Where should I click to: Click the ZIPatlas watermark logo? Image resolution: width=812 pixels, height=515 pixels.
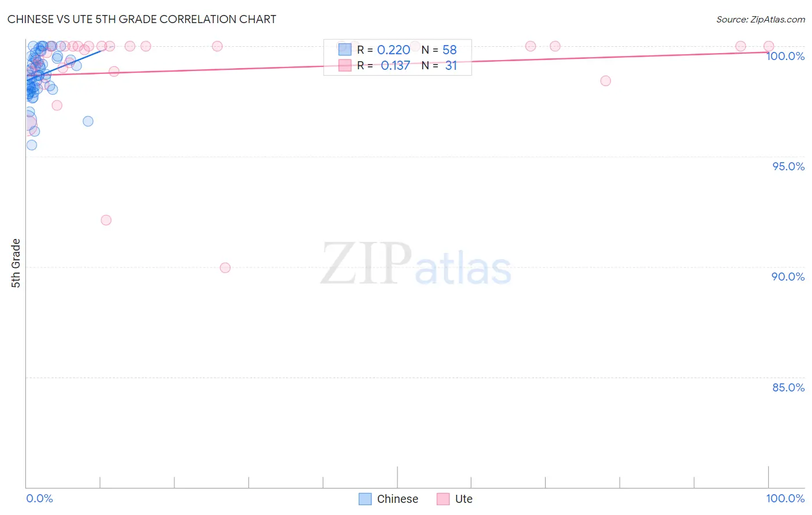[x=416, y=265]
